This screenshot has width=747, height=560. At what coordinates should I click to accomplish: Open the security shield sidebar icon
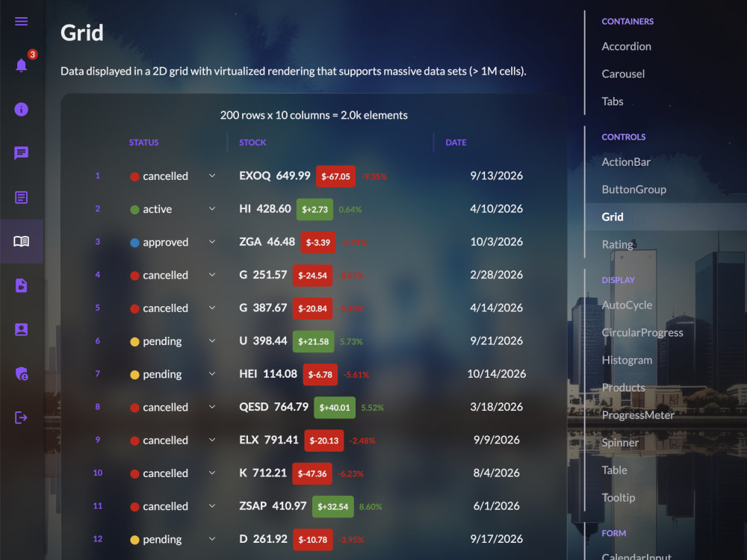coord(21,374)
